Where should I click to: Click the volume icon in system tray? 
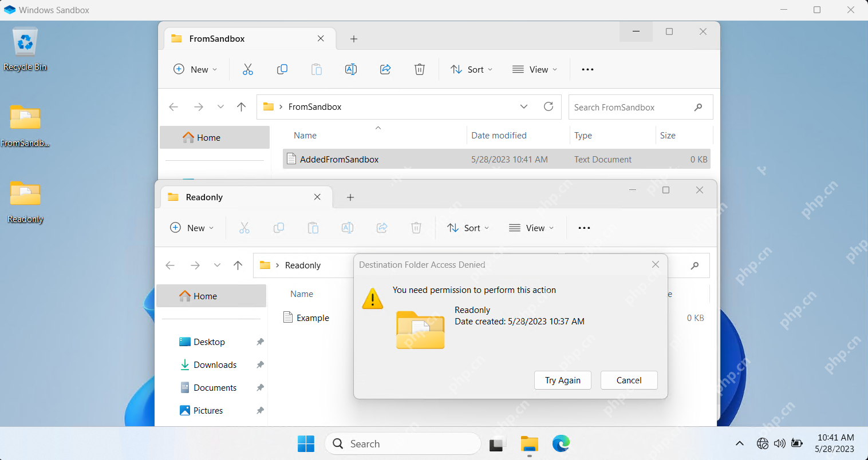point(779,443)
